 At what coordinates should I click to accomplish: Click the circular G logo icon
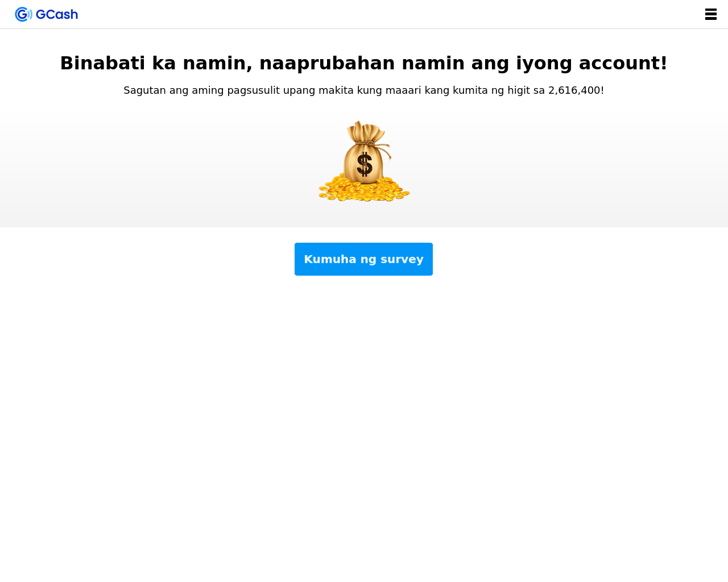[22, 14]
